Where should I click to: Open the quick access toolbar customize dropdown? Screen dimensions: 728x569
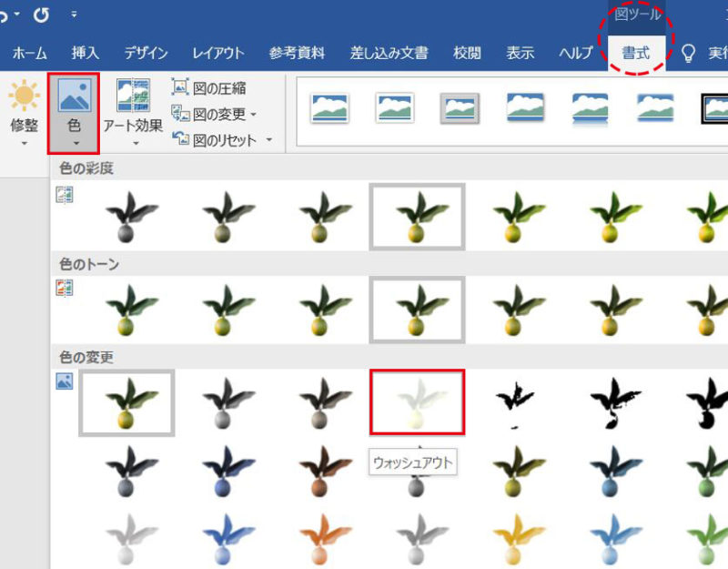point(74,15)
